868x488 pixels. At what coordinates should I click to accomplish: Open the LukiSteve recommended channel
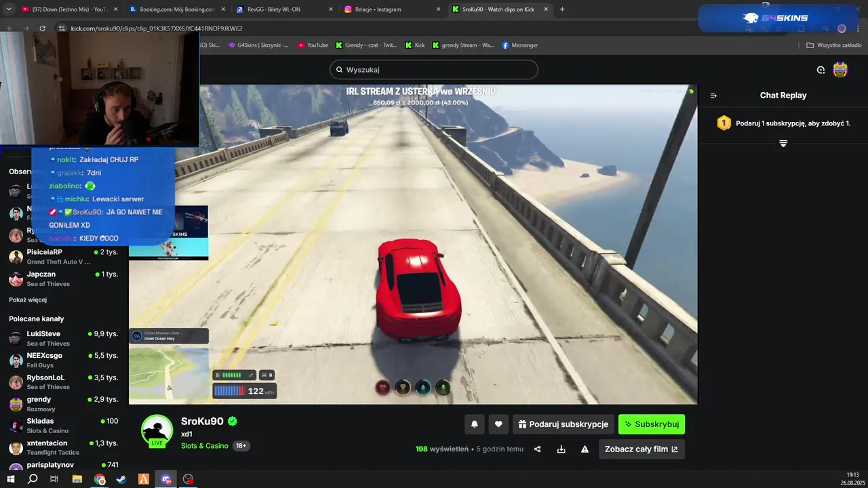point(64,338)
